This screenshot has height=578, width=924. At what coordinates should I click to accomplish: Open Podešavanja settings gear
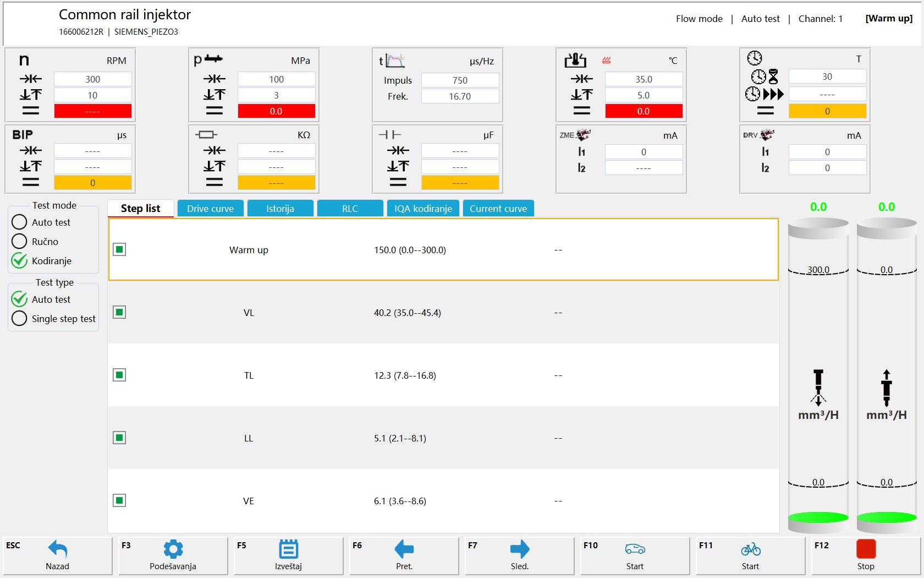(x=173, y=549)
